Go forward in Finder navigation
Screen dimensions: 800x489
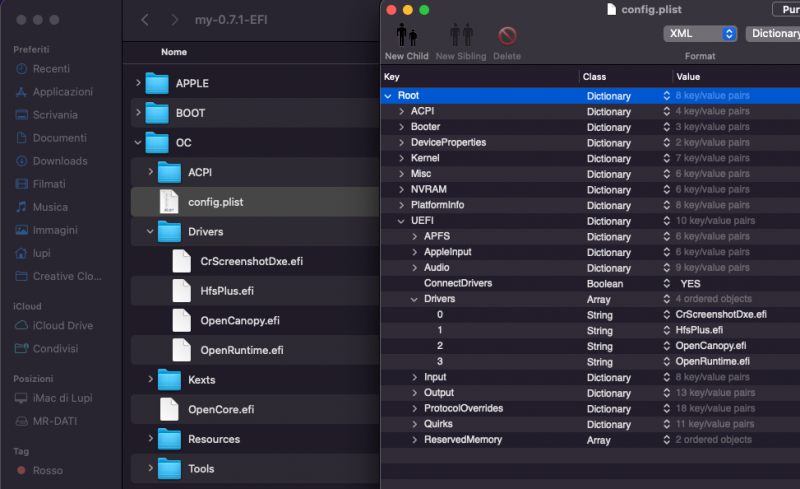pyautogui.click(x=175, y=20)
